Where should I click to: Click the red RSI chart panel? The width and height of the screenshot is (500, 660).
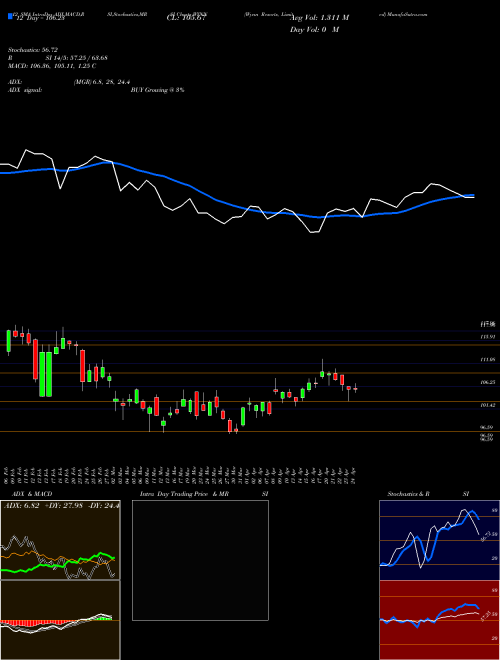tap(439, 620)
